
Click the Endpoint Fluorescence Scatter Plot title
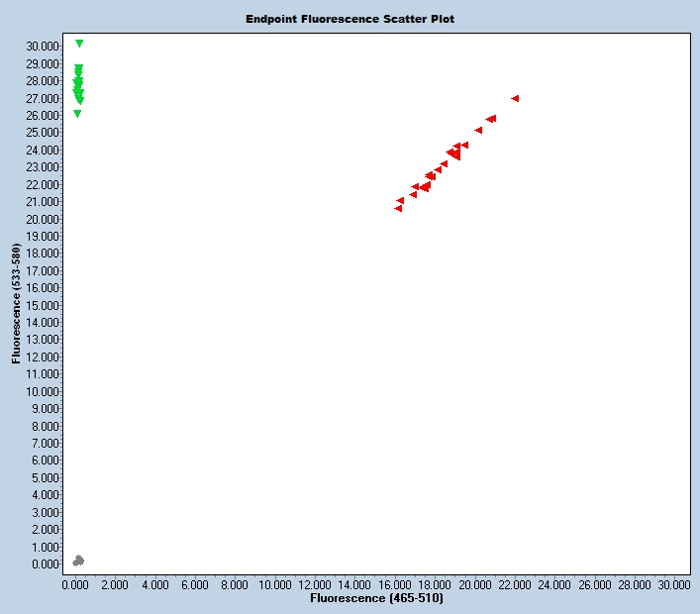pos(350,19)
